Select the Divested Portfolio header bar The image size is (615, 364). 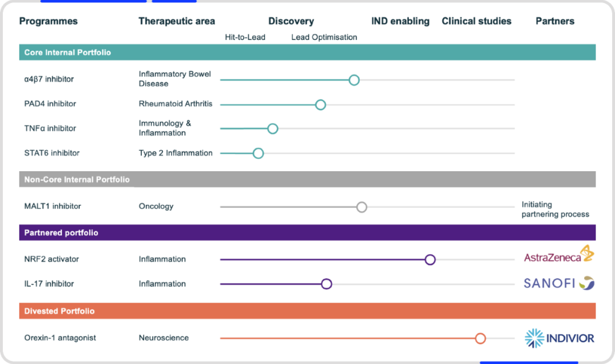(x=307, y=311)
